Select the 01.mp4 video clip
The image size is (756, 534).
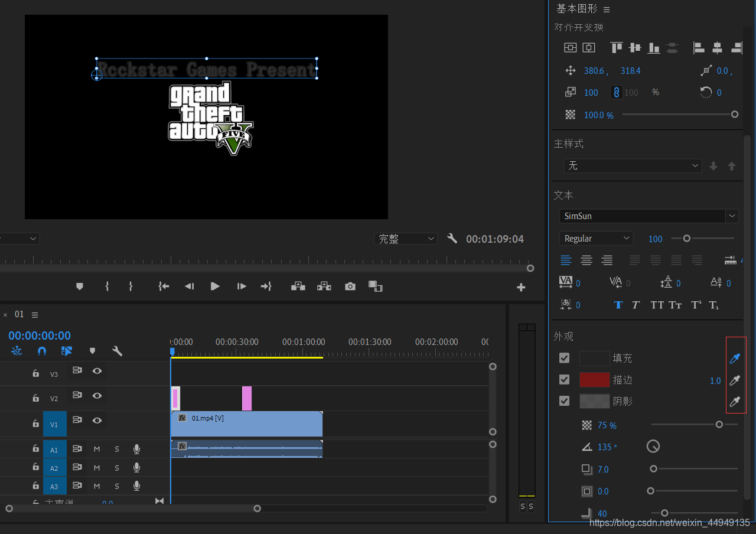coord(247,423)
